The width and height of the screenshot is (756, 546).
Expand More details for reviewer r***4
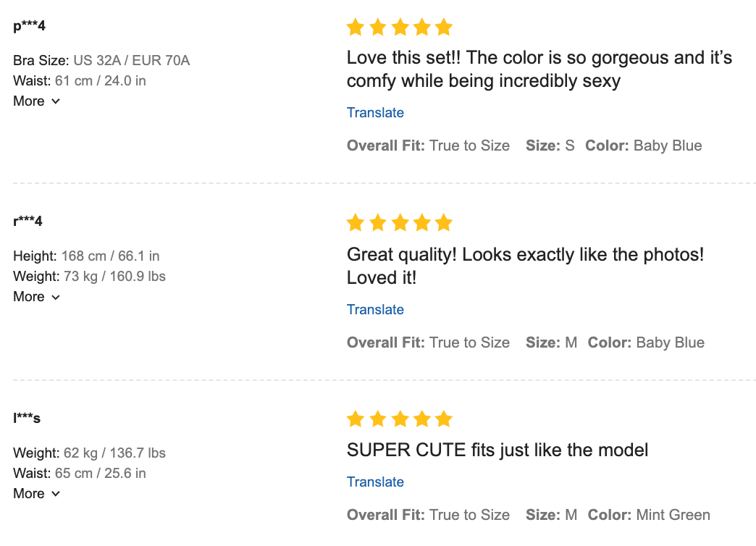[36, 297]
